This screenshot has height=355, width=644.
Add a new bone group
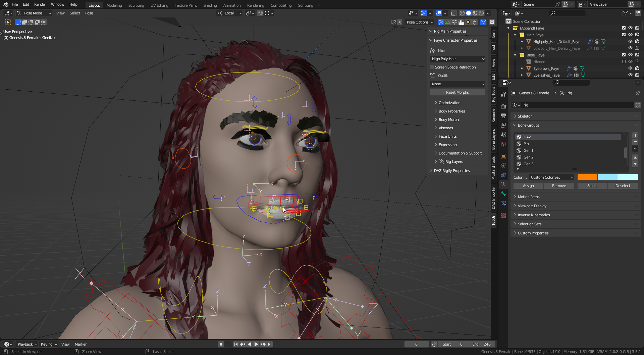635,135
